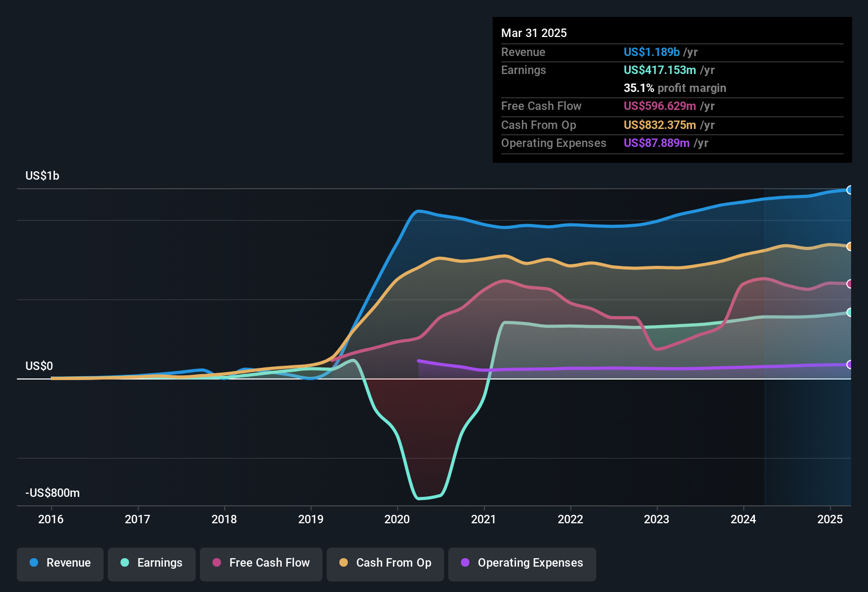The image size is (868, 592).
Task: Click the 2017 x-axis label
Action: (x=137, y=520)
